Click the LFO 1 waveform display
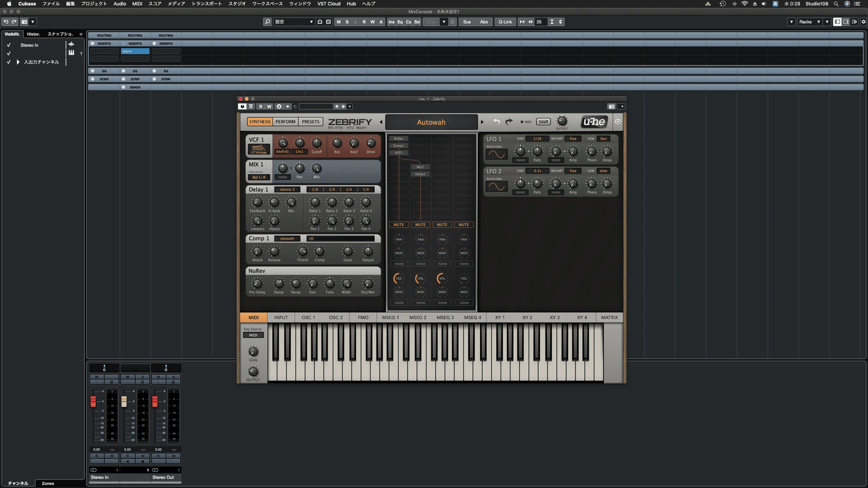Viewport: 868px width, 488px height. pos(496,154)
